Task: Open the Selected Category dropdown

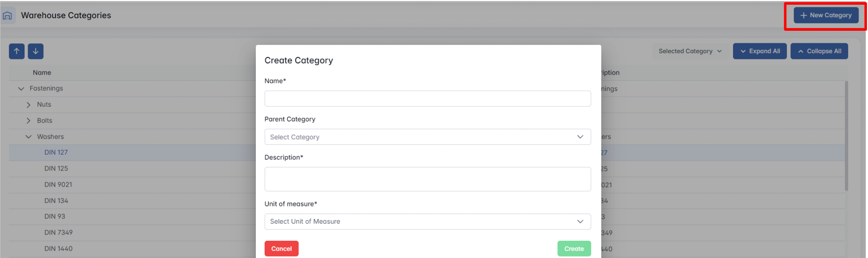Action: click(690, 51)
